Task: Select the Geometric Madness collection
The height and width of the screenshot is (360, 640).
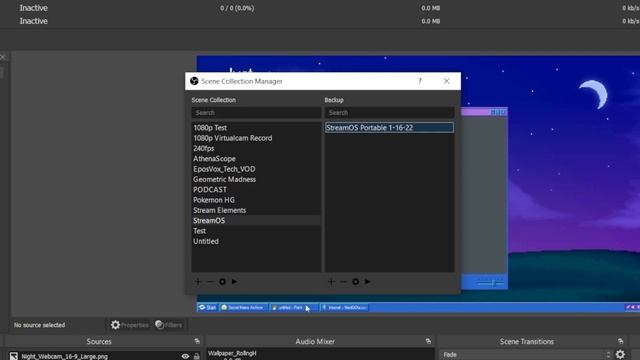Action: point(256,179)
